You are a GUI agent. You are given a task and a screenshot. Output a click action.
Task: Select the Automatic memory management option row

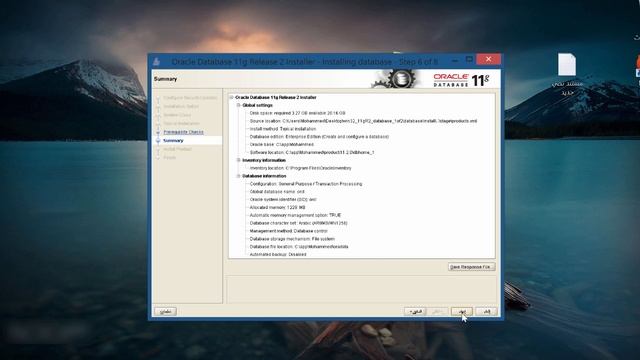click(x=295, y=215)
